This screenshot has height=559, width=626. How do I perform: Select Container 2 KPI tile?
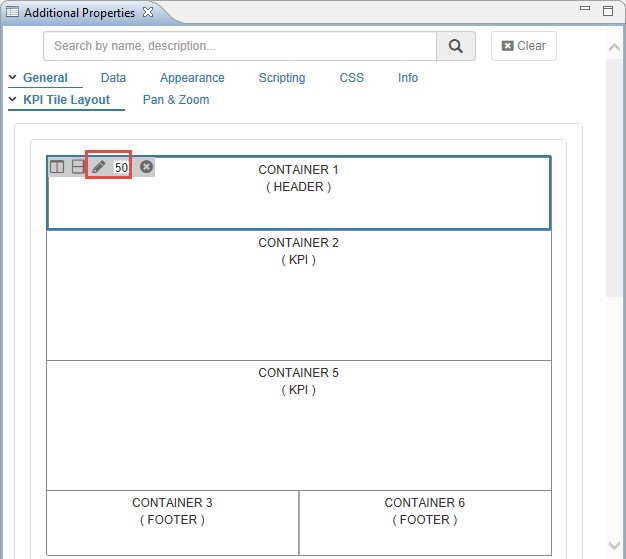coord(298,295)
